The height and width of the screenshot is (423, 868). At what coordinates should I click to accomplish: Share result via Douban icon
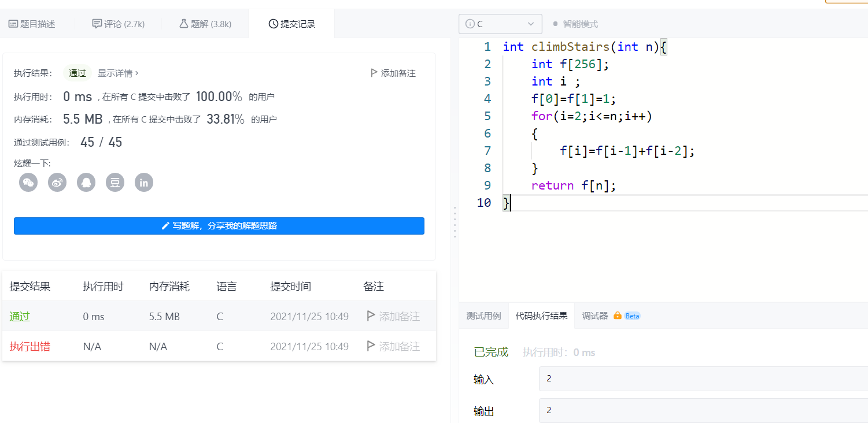(x=115, y=183)
